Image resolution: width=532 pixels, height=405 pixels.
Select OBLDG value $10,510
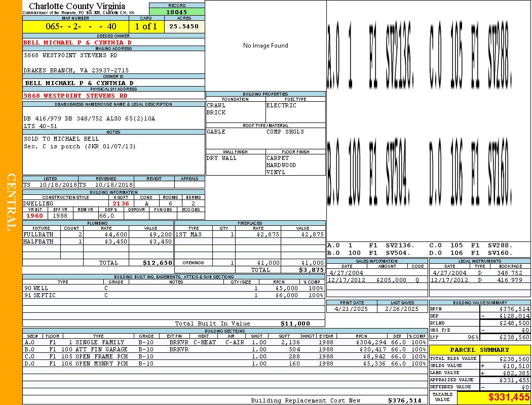click(516, 366)
